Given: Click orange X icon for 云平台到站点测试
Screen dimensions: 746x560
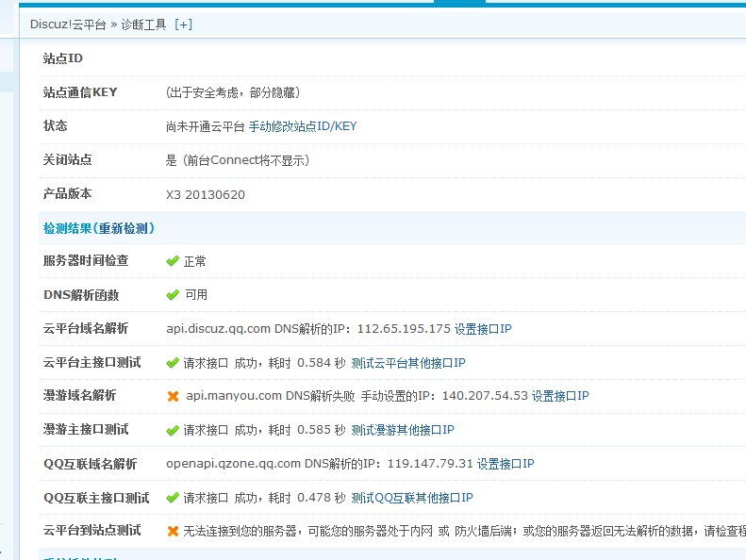Looking at the screenshot, I should point(173,531).
